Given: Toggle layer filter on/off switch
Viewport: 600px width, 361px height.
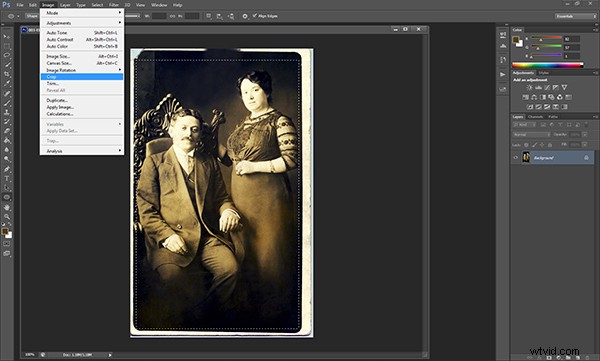Looking at the screenshot, I should (x=586, y=125).
